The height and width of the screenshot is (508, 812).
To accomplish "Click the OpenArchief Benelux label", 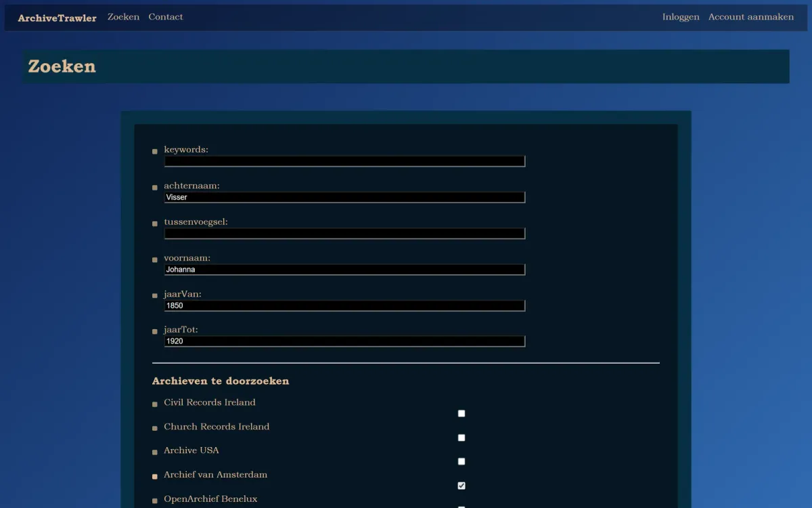I will 210,499.
